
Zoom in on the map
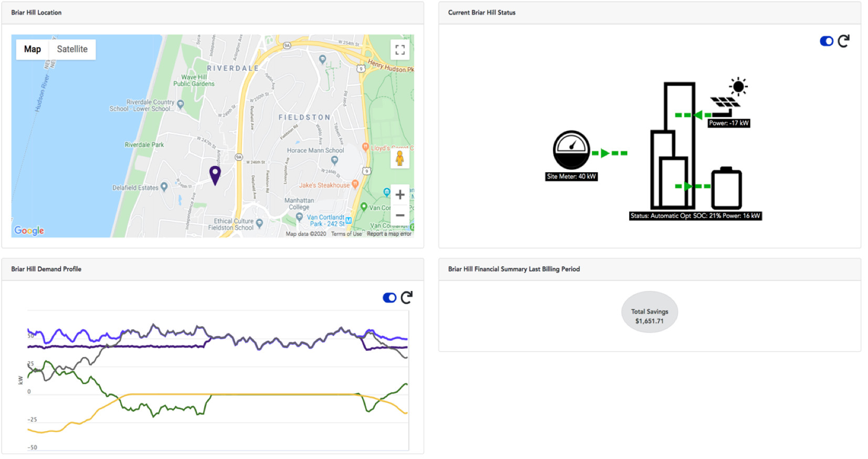coord(400,195)
